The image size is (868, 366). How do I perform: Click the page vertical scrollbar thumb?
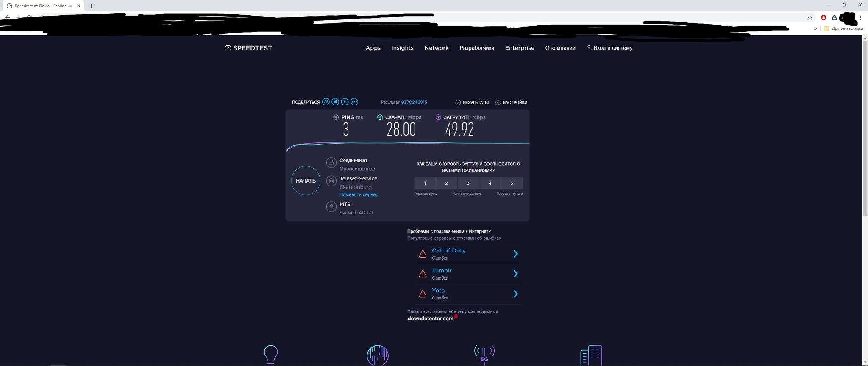click(865, 128)
